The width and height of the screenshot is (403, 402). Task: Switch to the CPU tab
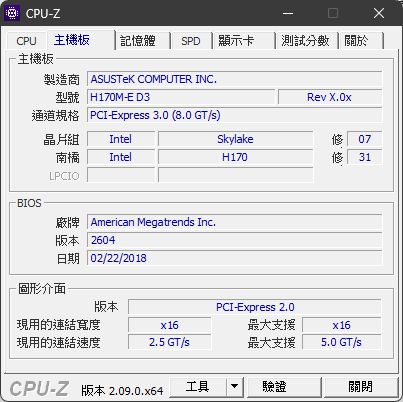(26, 41)
